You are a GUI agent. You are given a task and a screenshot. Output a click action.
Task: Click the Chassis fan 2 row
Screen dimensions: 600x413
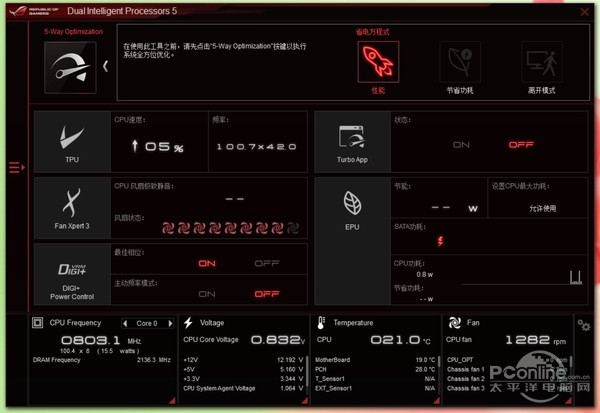pos(507,379)
